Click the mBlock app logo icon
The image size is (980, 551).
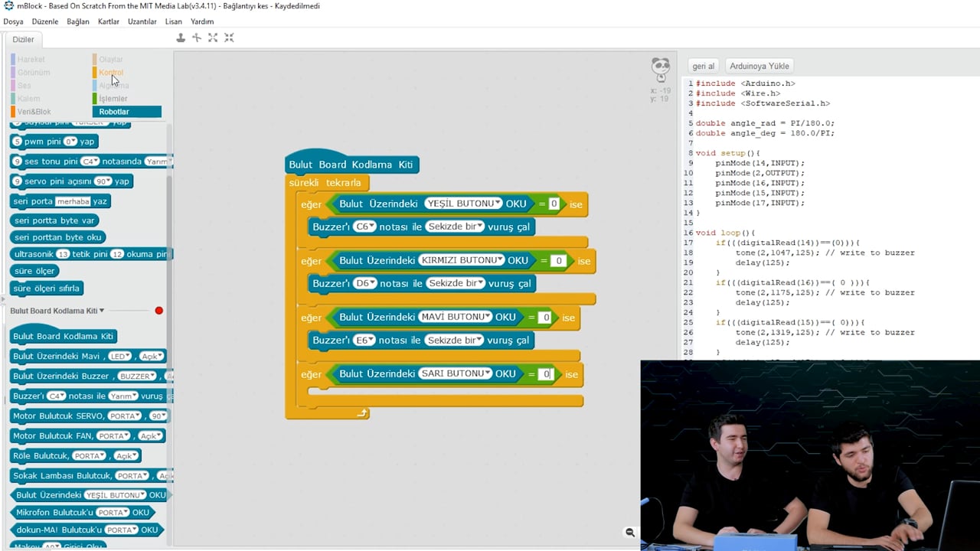click(x=8, y=6)
